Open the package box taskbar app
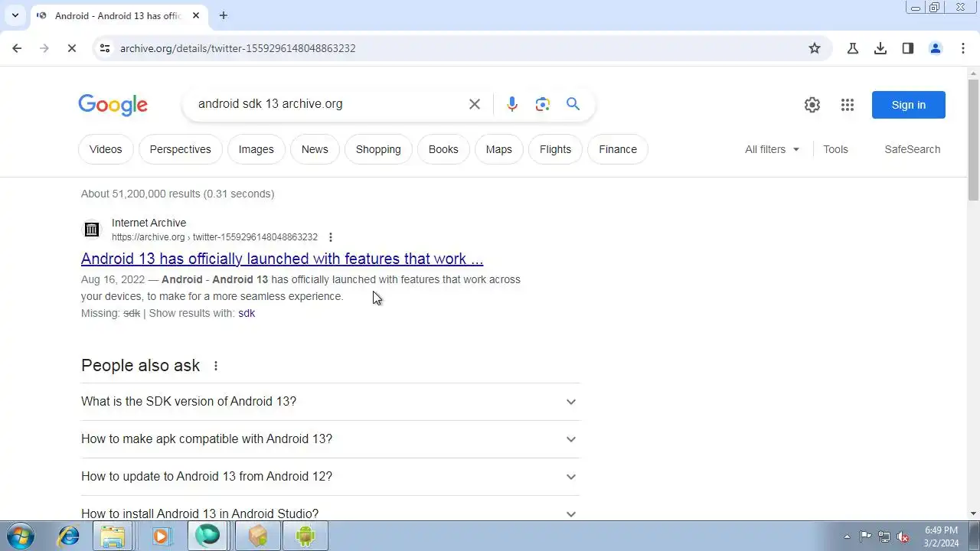 258,536
